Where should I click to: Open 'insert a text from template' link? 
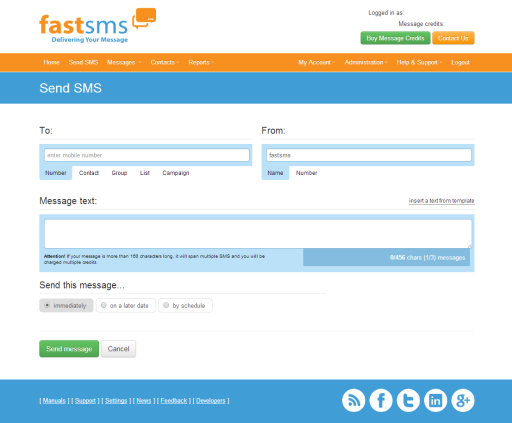pos(441,201)
